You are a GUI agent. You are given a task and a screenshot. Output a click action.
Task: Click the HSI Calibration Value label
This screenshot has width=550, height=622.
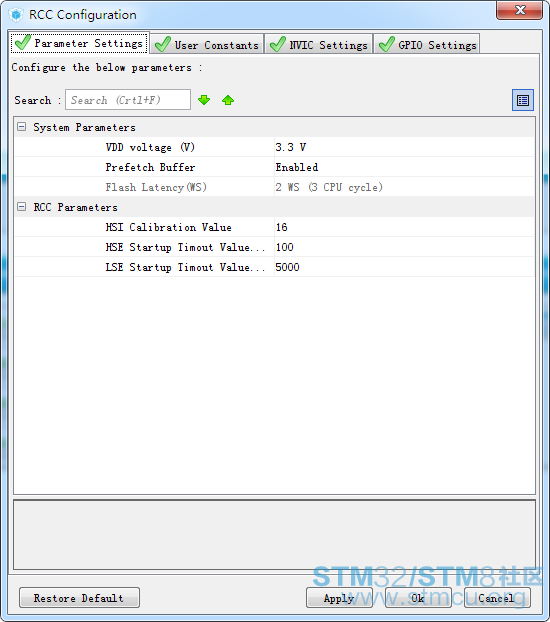[168, 227]
